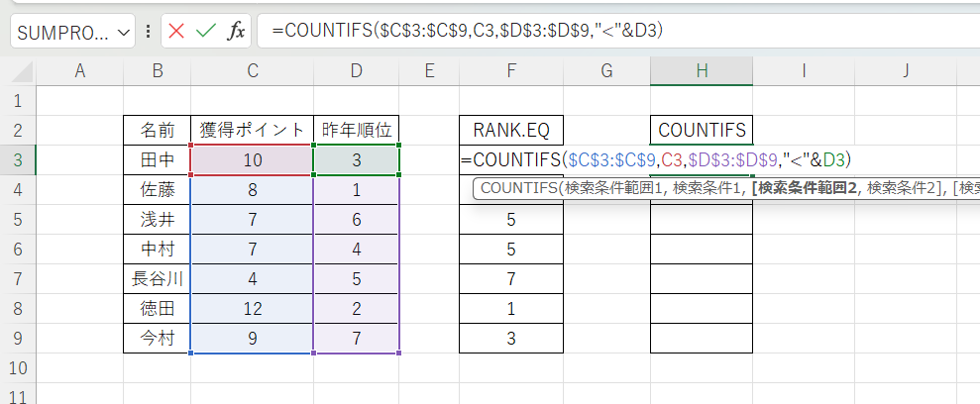Click the formula bar resize handle dots
Viewport: 980px width, 404px height.
click(148, 32)
